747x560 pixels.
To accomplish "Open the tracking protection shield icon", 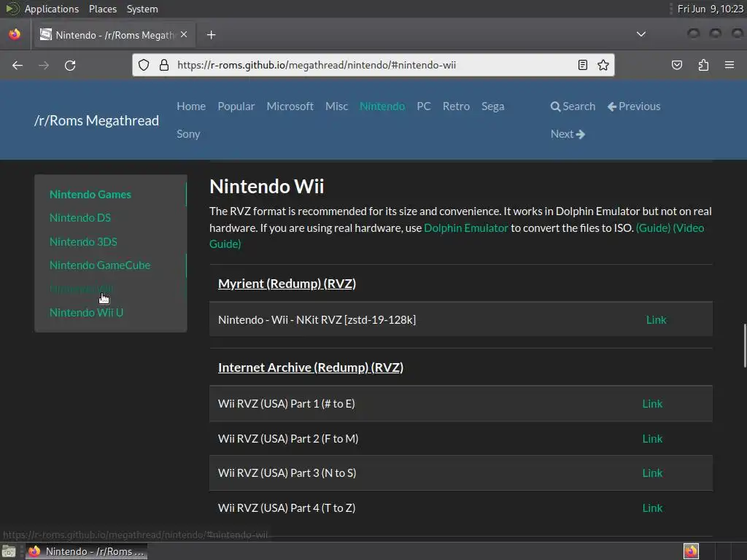I will click(144, 65).
